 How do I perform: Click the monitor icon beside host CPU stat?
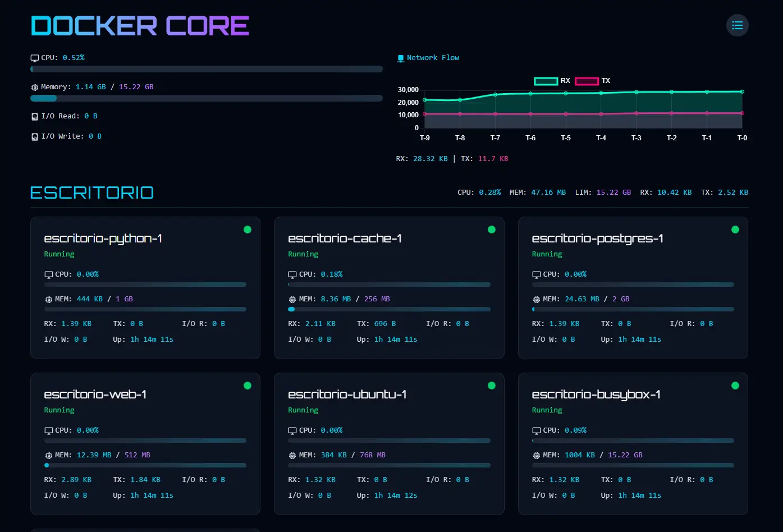point(34,57)
